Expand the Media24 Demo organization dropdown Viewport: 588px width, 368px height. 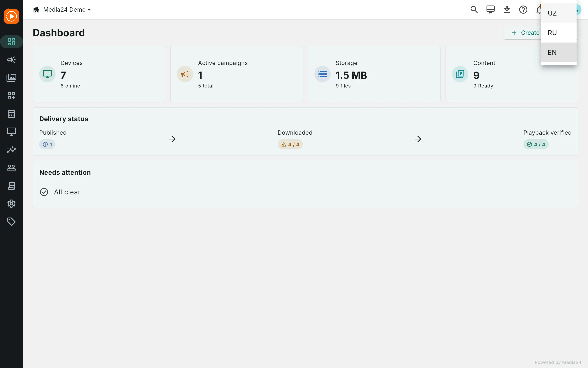pyautogui.click(x=62, y=9)
